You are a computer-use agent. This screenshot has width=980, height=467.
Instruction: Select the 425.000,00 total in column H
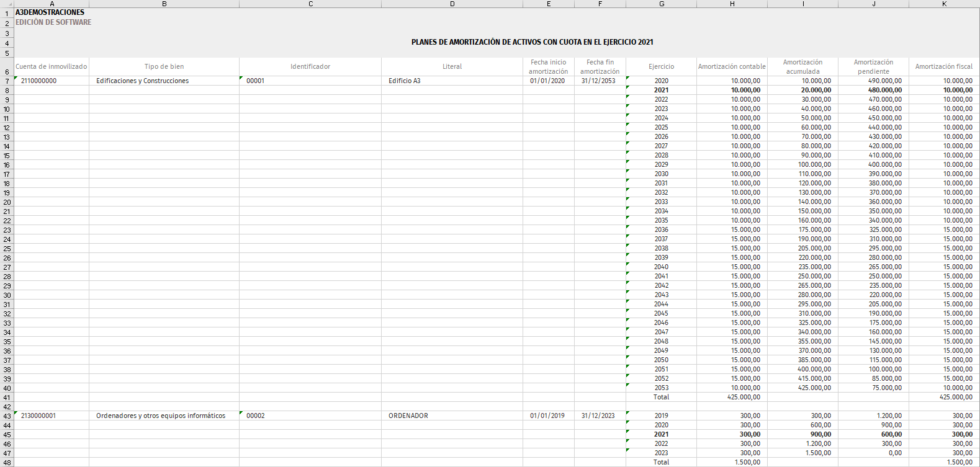tap(732, 397)
